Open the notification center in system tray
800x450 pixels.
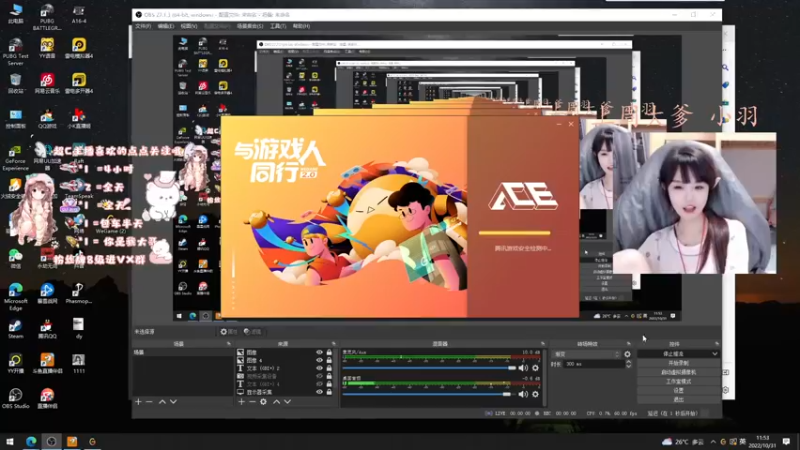786,441
